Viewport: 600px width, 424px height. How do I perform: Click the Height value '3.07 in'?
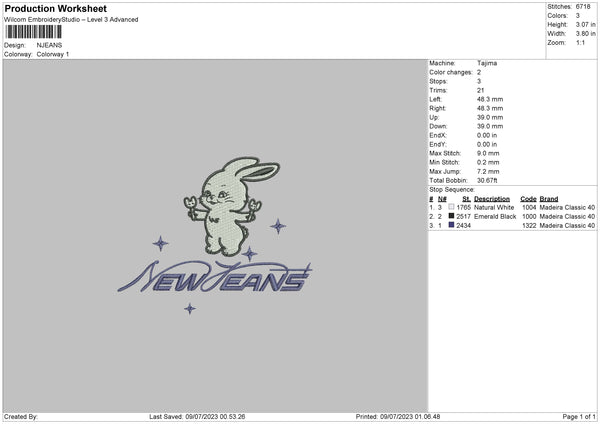[x=585, y=24]
